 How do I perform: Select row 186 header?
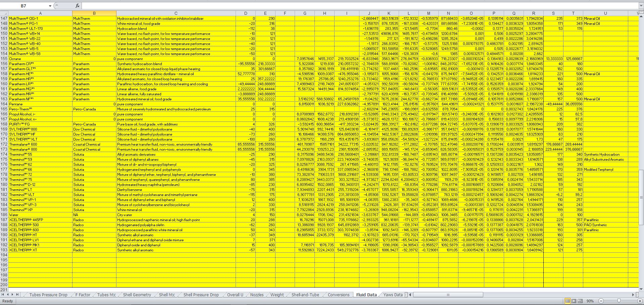click(4, 215)
